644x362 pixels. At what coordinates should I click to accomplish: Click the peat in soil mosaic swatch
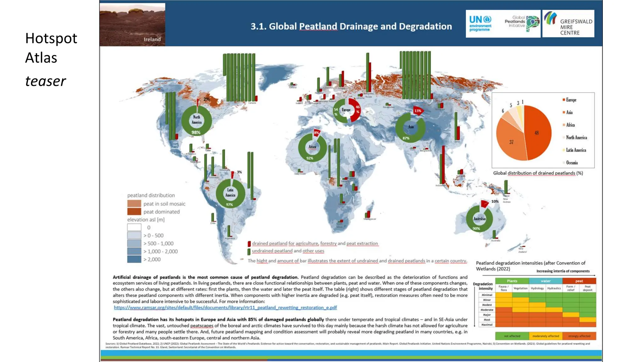(x=134, y=204)
